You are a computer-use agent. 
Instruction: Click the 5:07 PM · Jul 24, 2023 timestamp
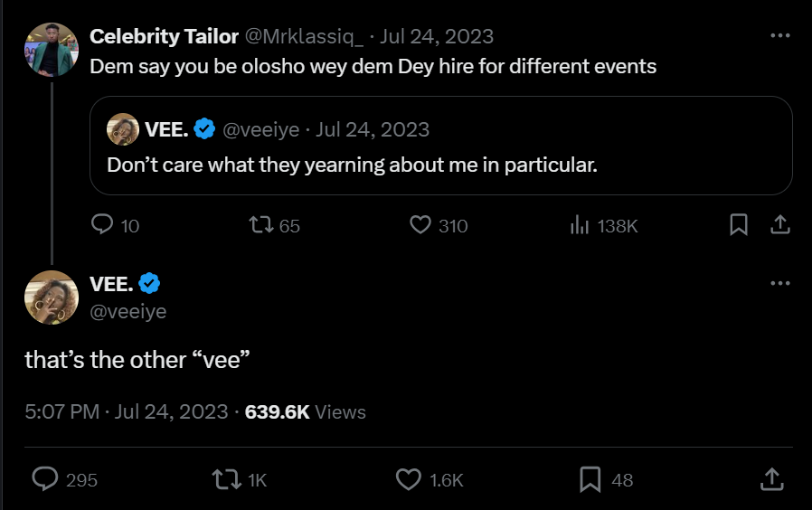pos(127,412)
